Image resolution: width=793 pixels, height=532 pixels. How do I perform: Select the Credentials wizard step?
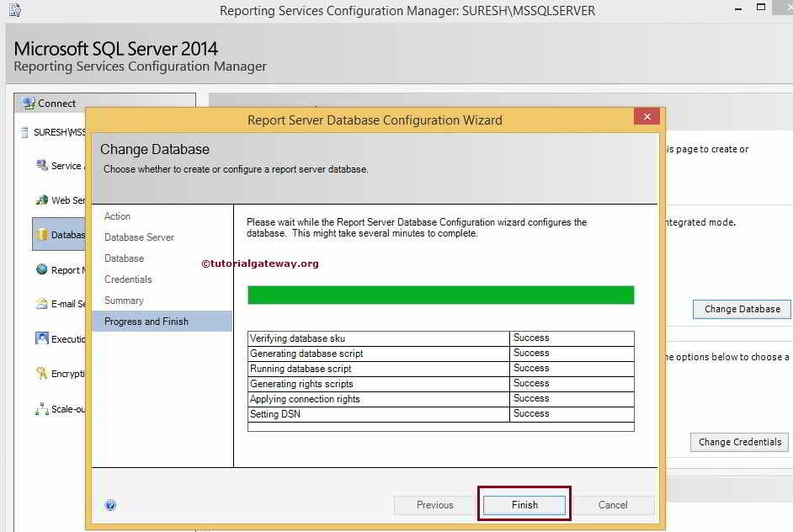(x=128, y=279)
